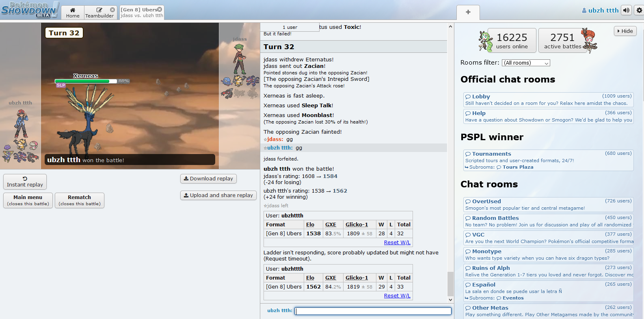Focus the chat message input field
Viewport: 644px width, 319px height.
coord(373,311)
